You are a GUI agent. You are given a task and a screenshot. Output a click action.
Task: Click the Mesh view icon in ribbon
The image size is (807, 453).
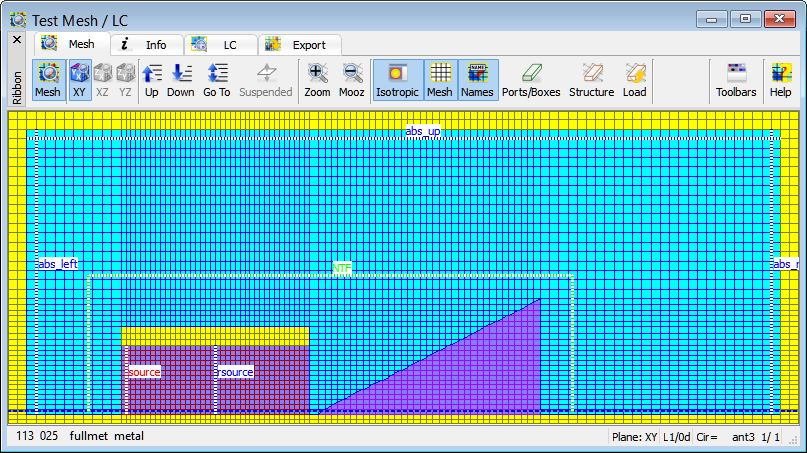click(48, 80)
